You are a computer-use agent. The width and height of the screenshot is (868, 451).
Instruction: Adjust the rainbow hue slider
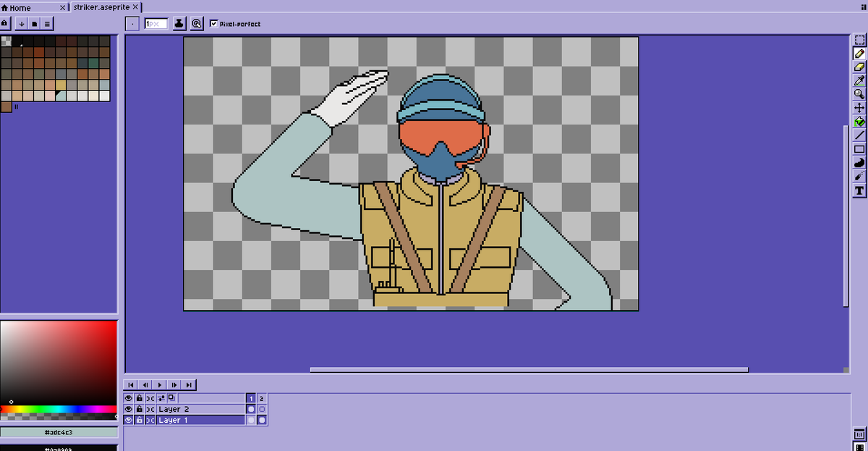click(x=59, y=409)
